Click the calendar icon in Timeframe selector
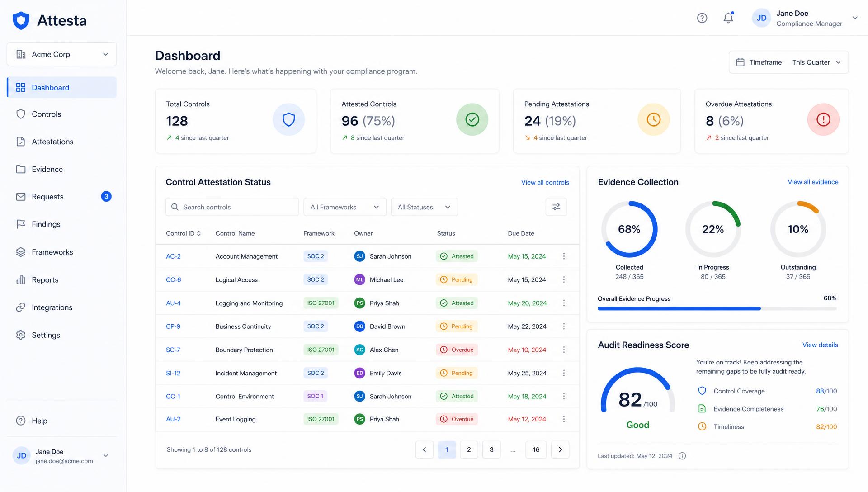 [740, 62]
